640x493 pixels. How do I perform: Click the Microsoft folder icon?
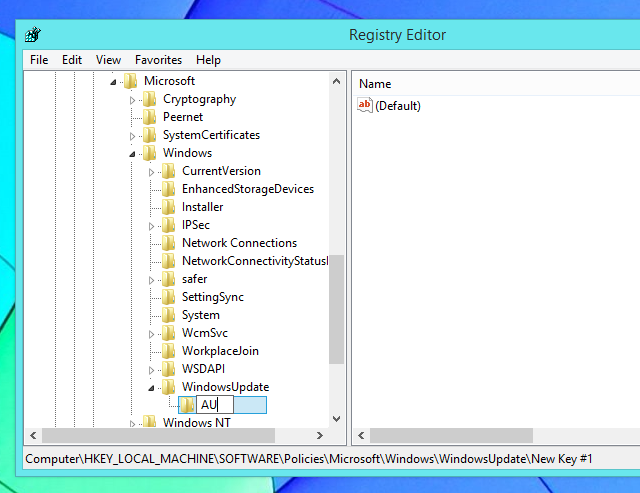[130, 81]
